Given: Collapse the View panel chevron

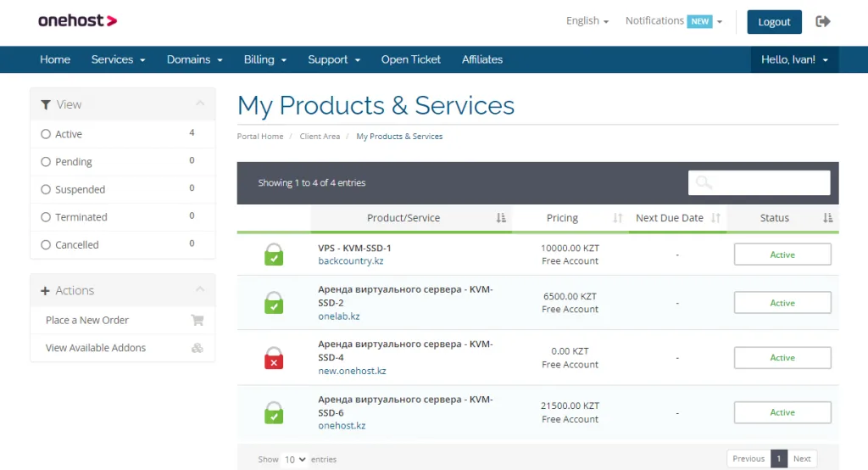Looking at the screenshot, I should coord(200,104).
